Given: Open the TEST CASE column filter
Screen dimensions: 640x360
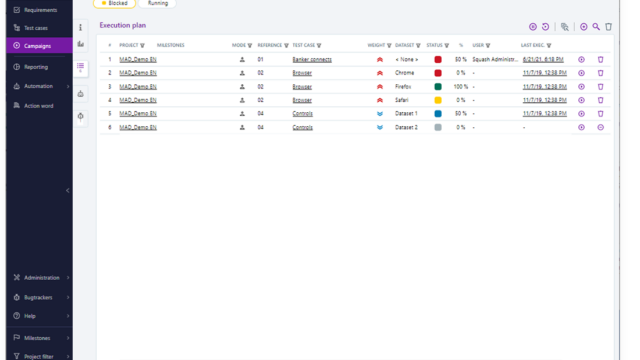Looking at the screenshot, I should [319, 45].
